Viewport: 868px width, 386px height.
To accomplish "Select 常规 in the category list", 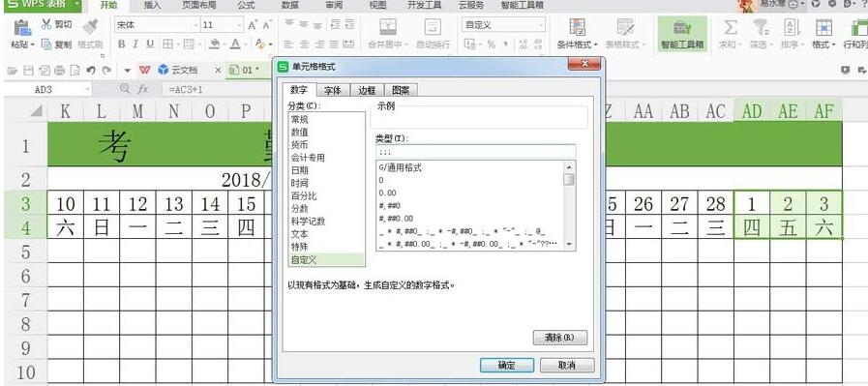I will (x=326, y=119).
